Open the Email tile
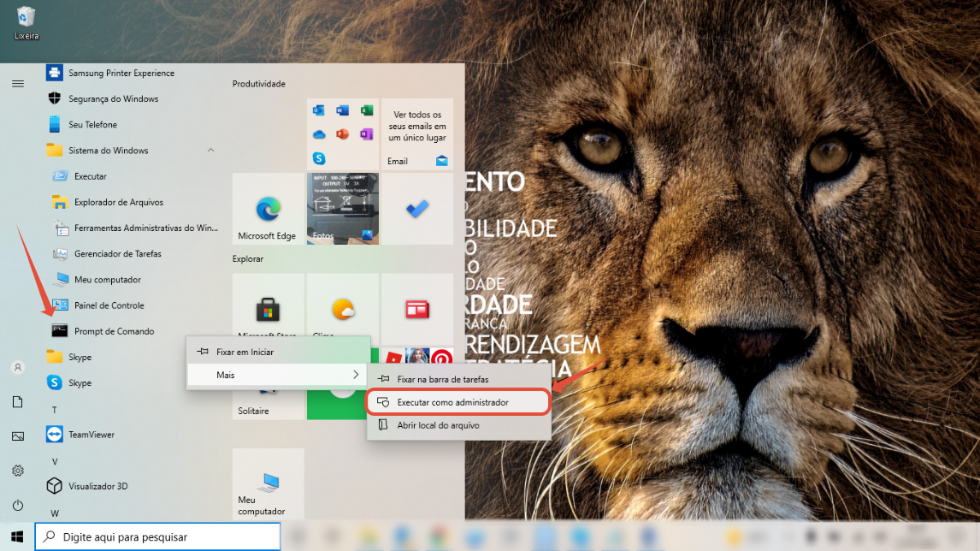This screenshot has height=551, width=980. (416, 134)
